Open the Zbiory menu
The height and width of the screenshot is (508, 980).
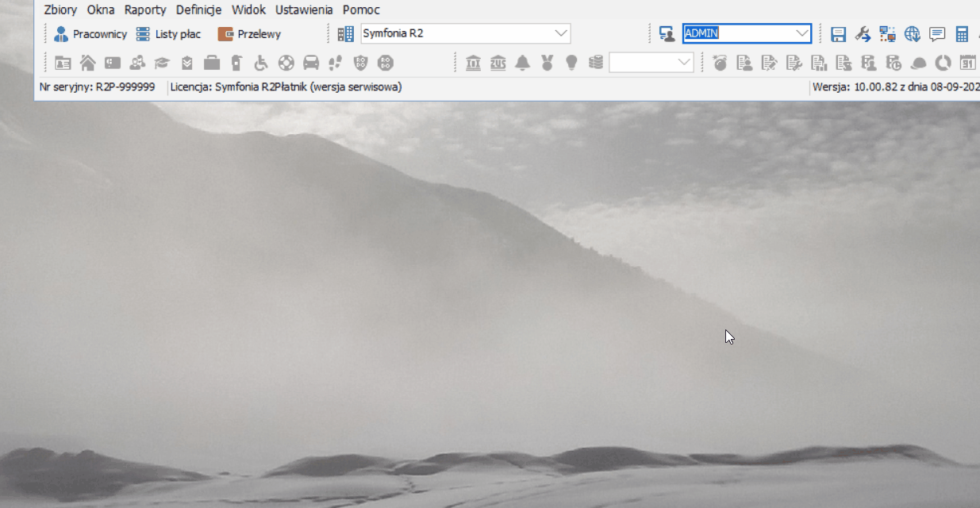(x=61, y=10)
